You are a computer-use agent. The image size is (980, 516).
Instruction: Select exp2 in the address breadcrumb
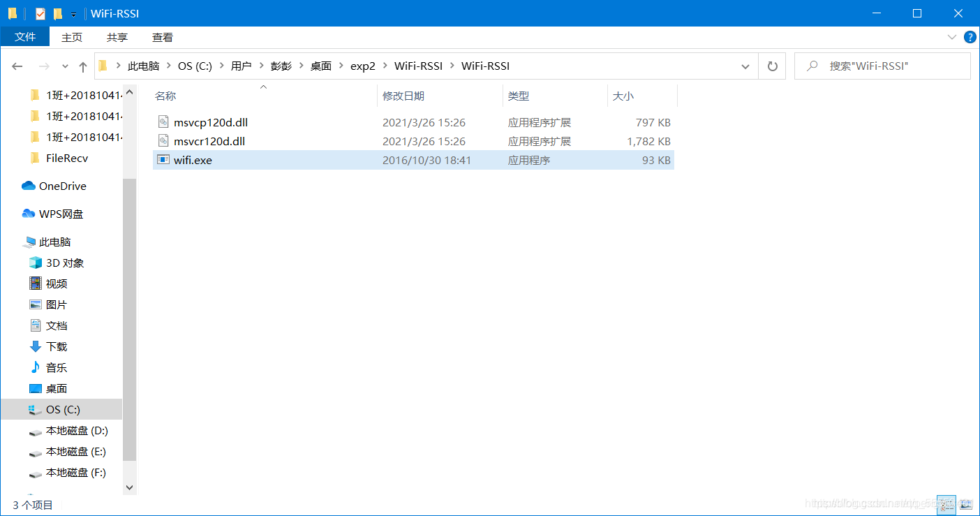(363, 66)
